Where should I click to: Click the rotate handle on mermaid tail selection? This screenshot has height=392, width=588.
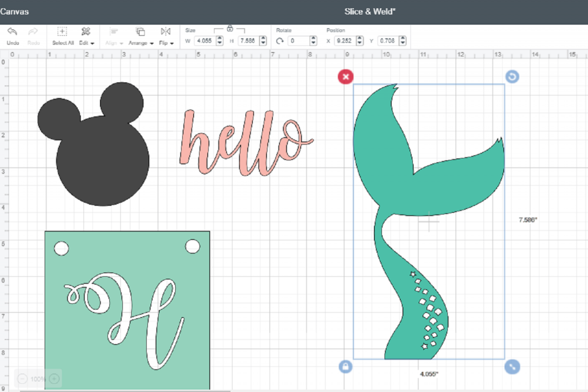coord(512,77)
